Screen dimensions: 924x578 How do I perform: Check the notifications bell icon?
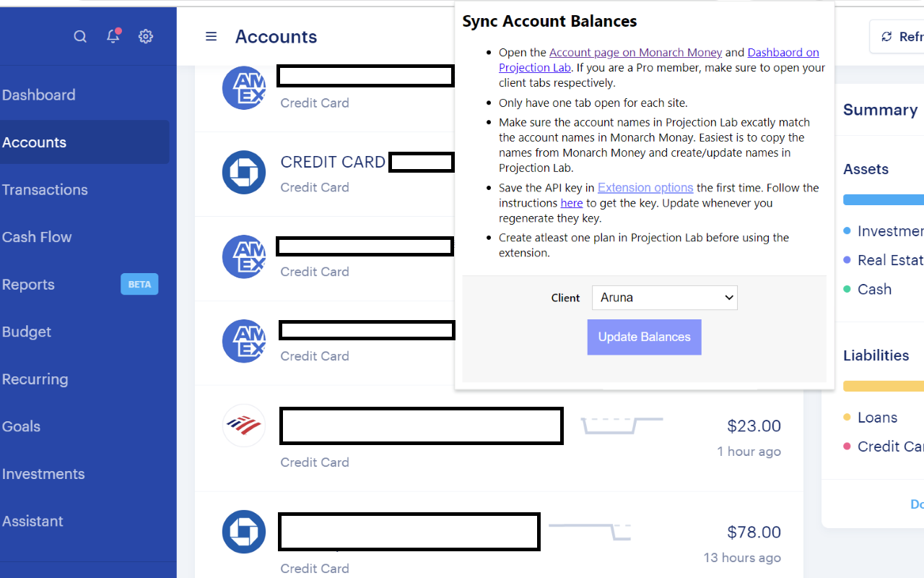(113, 35)
